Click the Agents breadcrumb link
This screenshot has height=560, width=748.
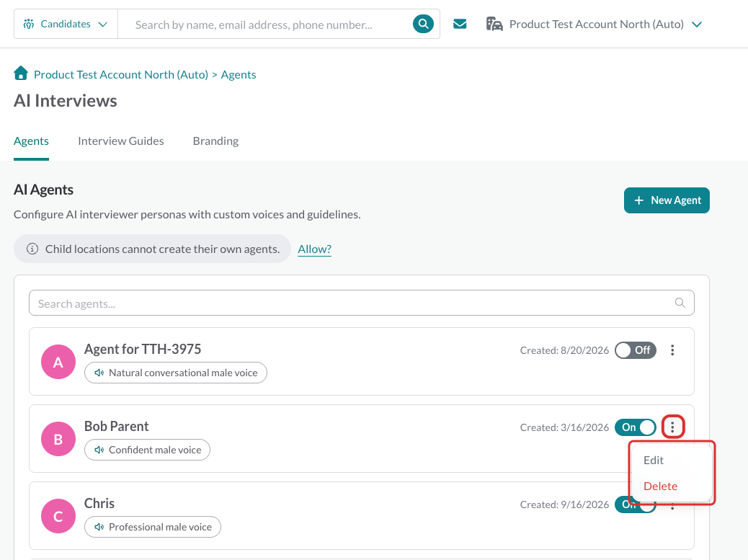pyautogui.click(x=239, y=74)
